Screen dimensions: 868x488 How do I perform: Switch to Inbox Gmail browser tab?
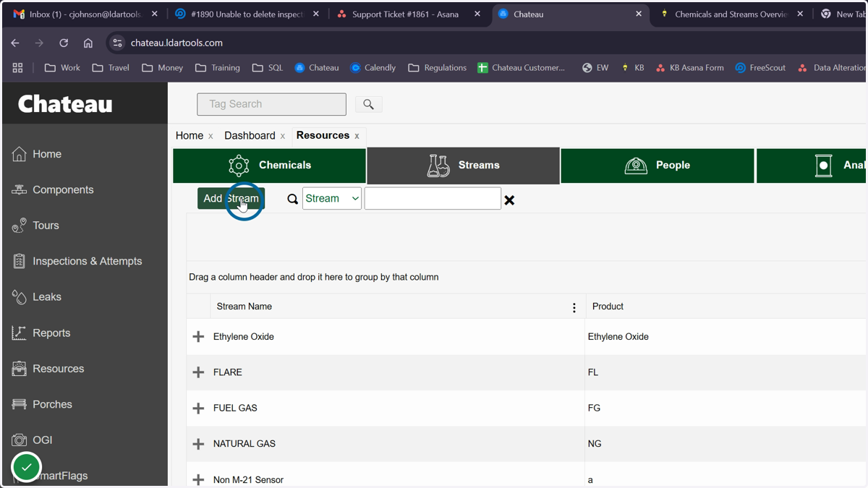pyautogui.click(x=85, y=14)
